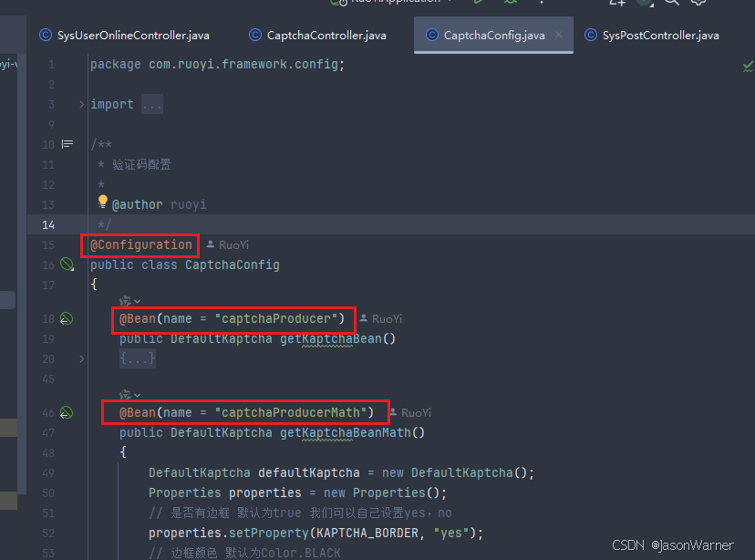This screenshot has width=755, height=560.
Task: Click the Spring bean gutter icon beside CaptchaConfig class
Action: coord(65,264)
